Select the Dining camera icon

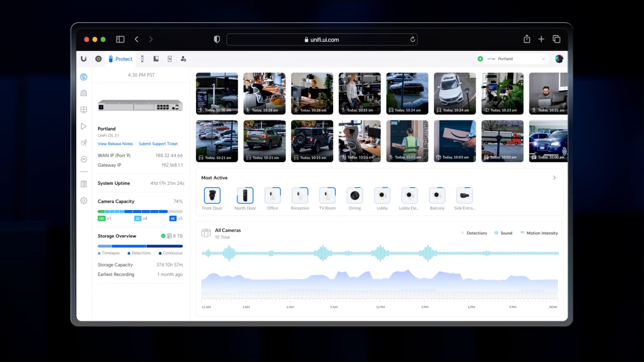355,195
